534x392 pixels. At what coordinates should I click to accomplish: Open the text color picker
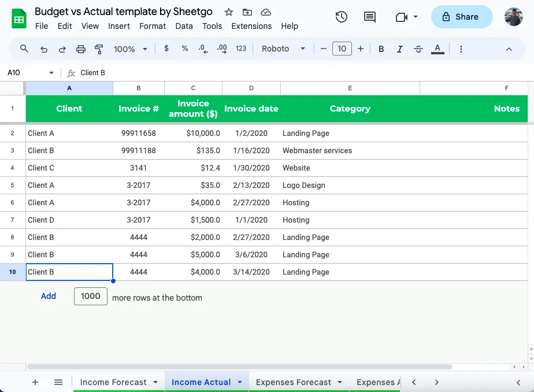[437, 49]
